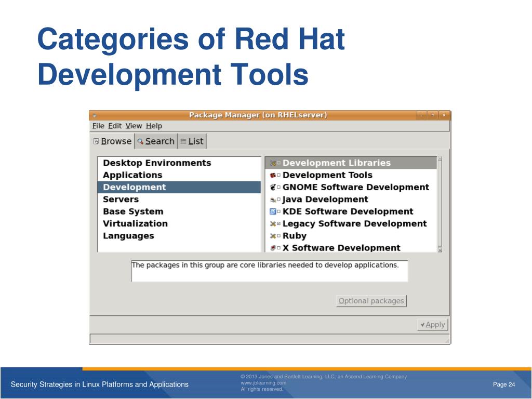532x399 pixels.
Task: Select the Languages category
Action: pyautogui.click(x=179, y=236)
